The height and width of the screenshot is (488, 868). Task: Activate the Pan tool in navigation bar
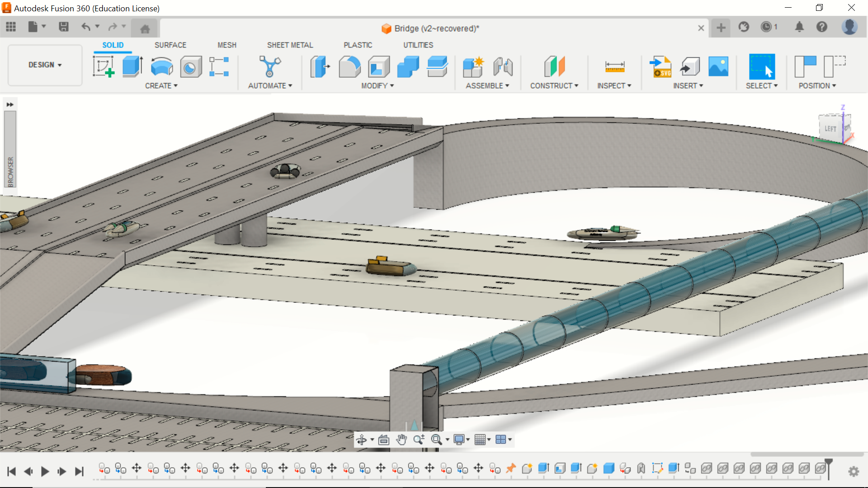point(401,439)
